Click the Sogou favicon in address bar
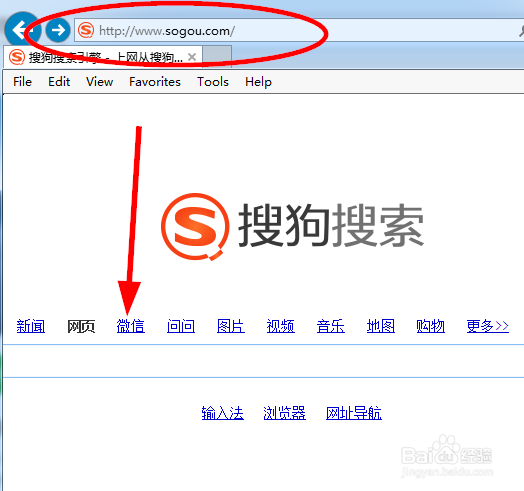 [x=86, y=30]
